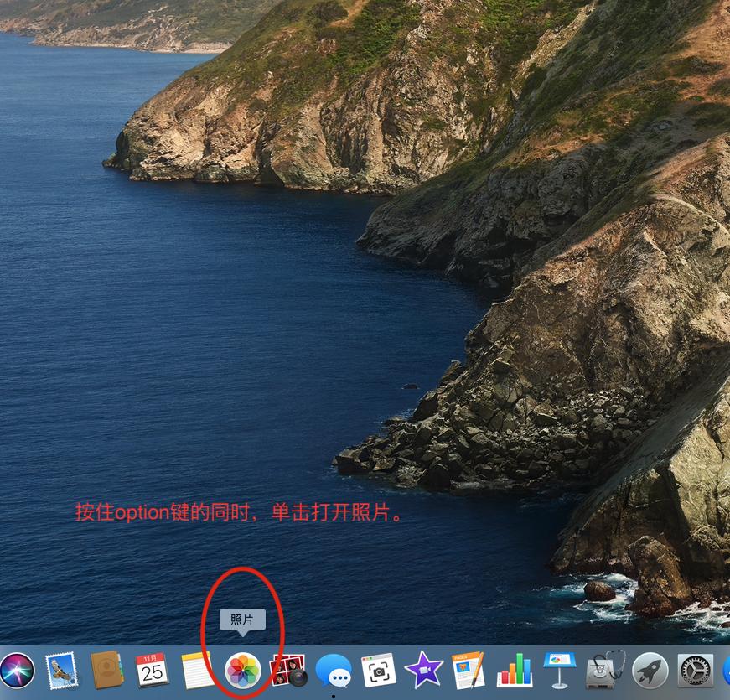730x700 pixels.
Task: Click the running-app indicator dot under Photos
Action: (x=334, y=697)
